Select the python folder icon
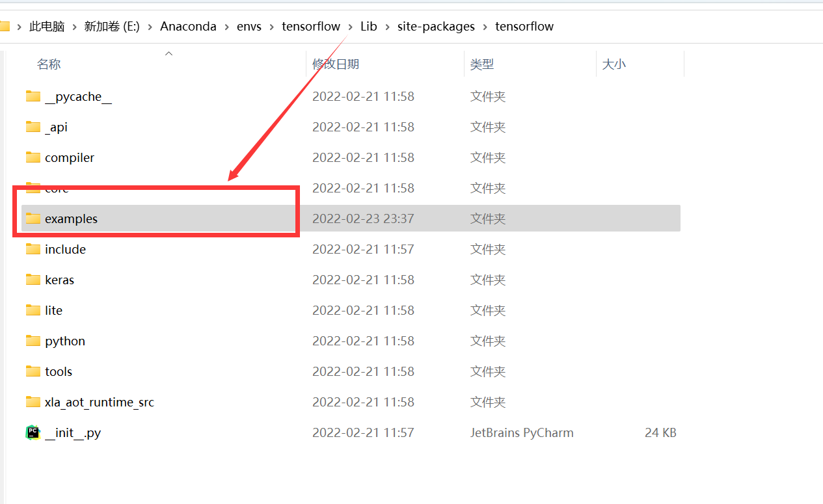The height and width of the screenshot is (504, 823). click(x=33, y=341)
